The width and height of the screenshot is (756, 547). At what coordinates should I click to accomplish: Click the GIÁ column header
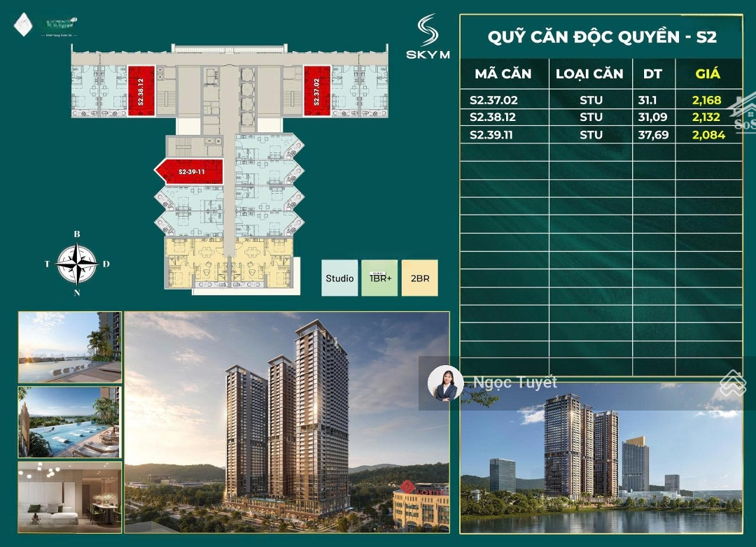[x=707, y=73]
